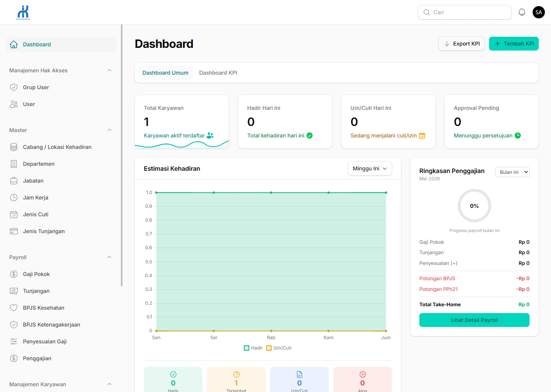Click people icon beside Karyawan aktif terdaftar

click(x=210, y=136)
